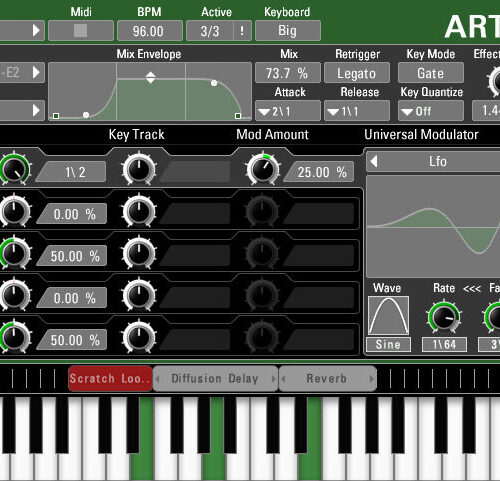Click the envelope end green square handle
The image size is (500, 481).
coord(238,116)
